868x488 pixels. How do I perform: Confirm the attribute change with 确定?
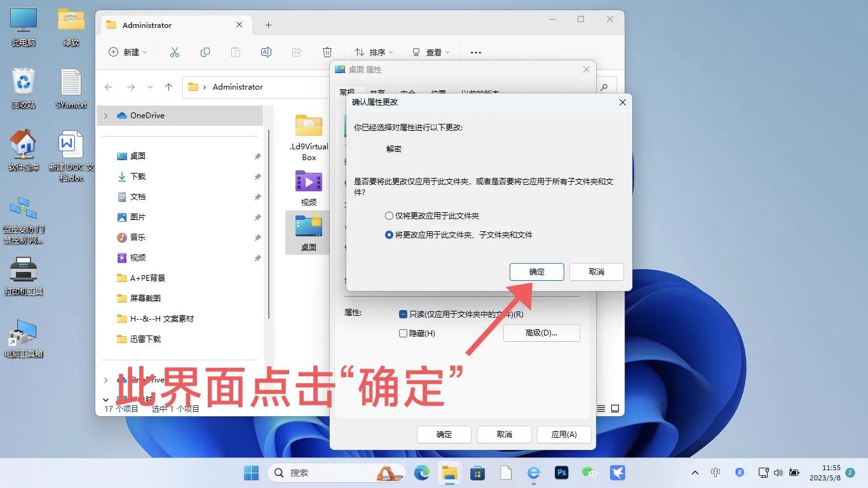pyautogui.click(x=536, y=272)
